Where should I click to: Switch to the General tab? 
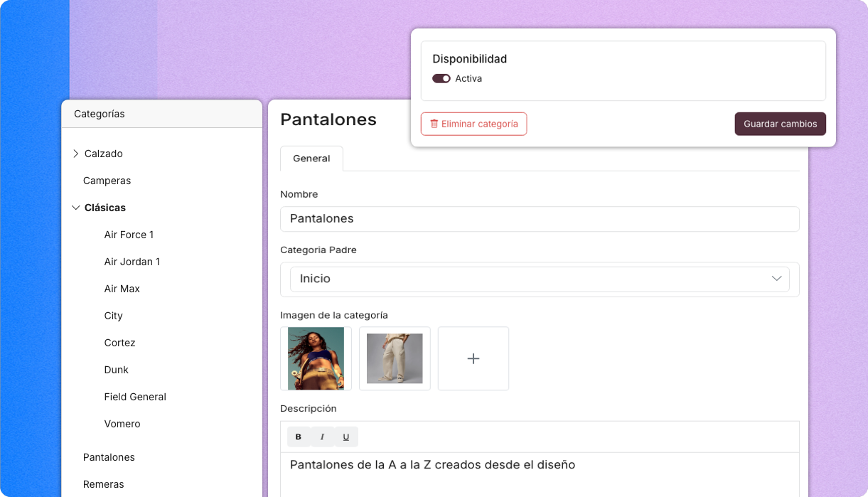311,159
